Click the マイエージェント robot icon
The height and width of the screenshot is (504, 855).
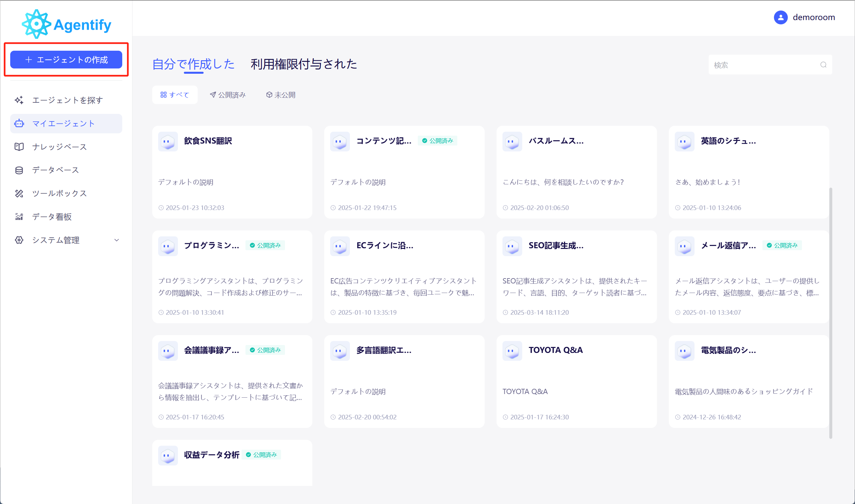19,124
